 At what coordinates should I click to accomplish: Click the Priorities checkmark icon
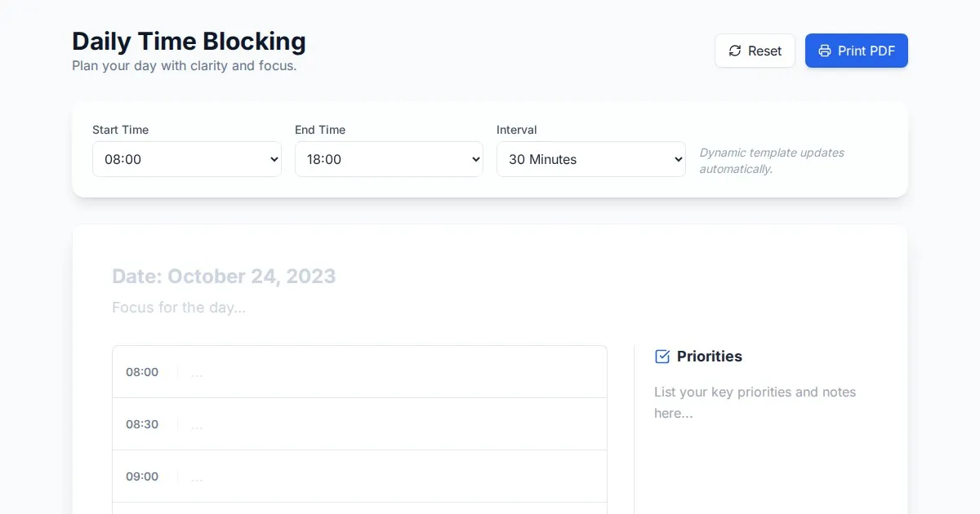pos(662,357)
